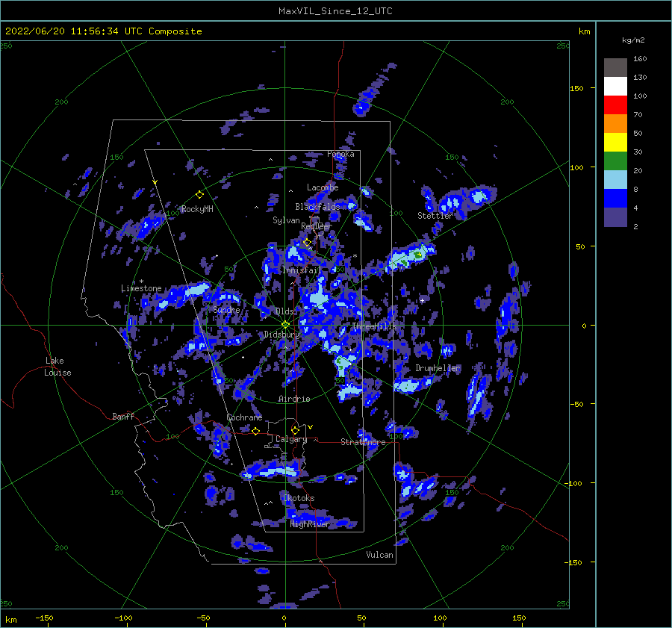Click the Calgary city label

point(291,439)
